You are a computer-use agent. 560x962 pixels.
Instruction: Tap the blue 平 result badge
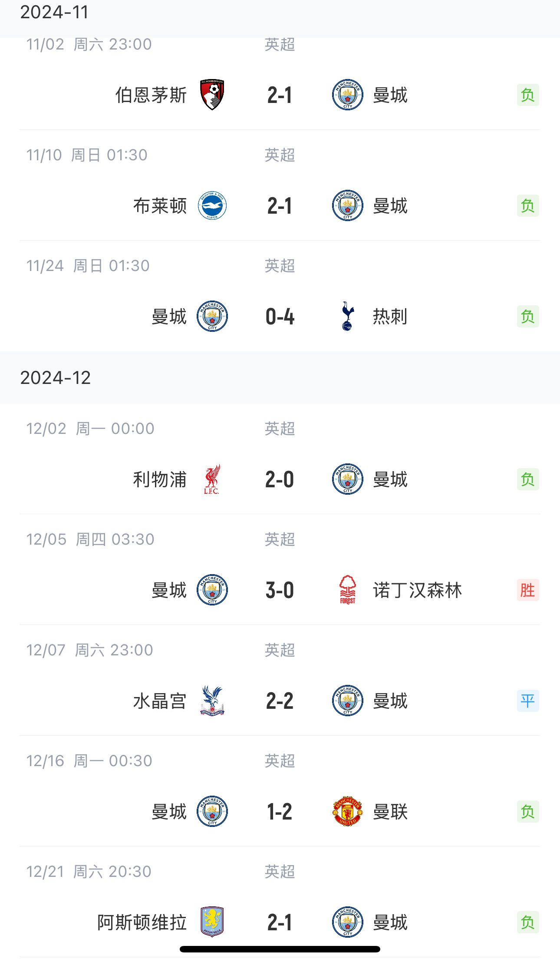(527, 701)
